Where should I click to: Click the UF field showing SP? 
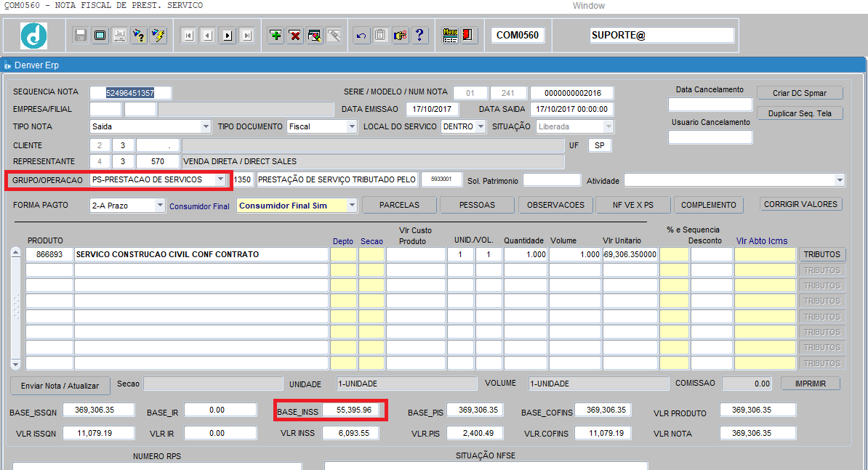[x=600, y=145]
